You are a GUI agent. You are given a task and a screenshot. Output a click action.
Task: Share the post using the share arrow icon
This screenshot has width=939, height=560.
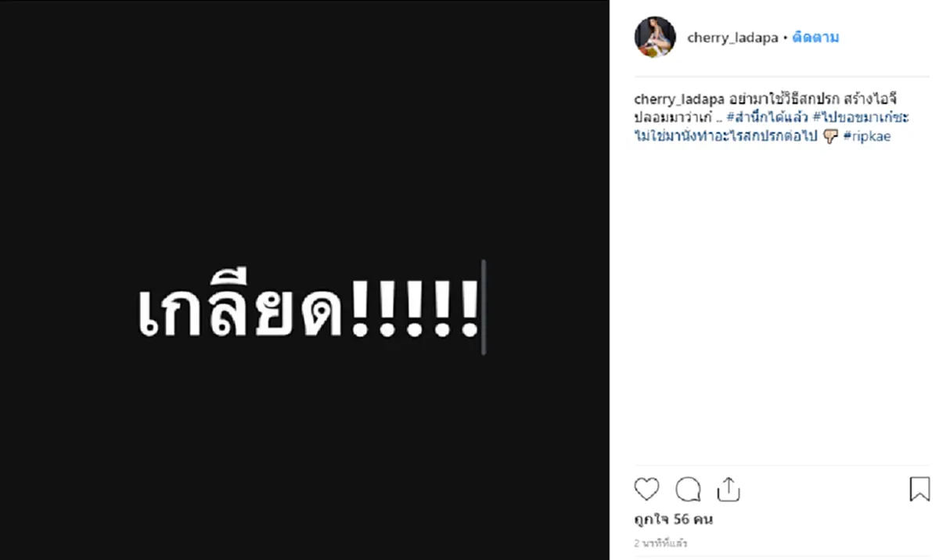[729, 489]
